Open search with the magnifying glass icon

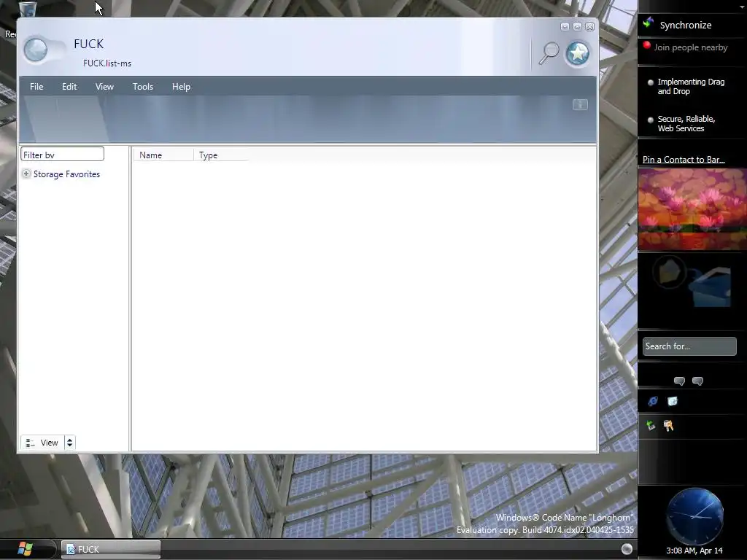tap(549, 52)
